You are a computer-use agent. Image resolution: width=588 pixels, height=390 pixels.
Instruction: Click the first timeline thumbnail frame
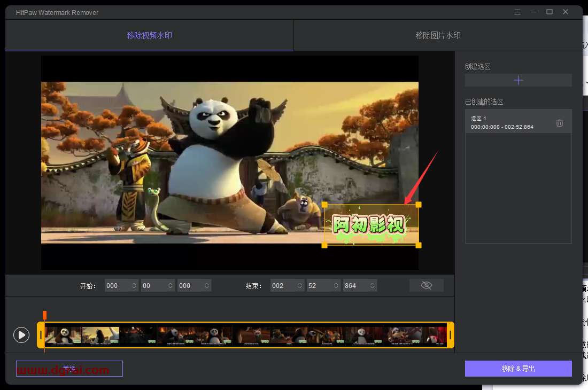(63, 335)
